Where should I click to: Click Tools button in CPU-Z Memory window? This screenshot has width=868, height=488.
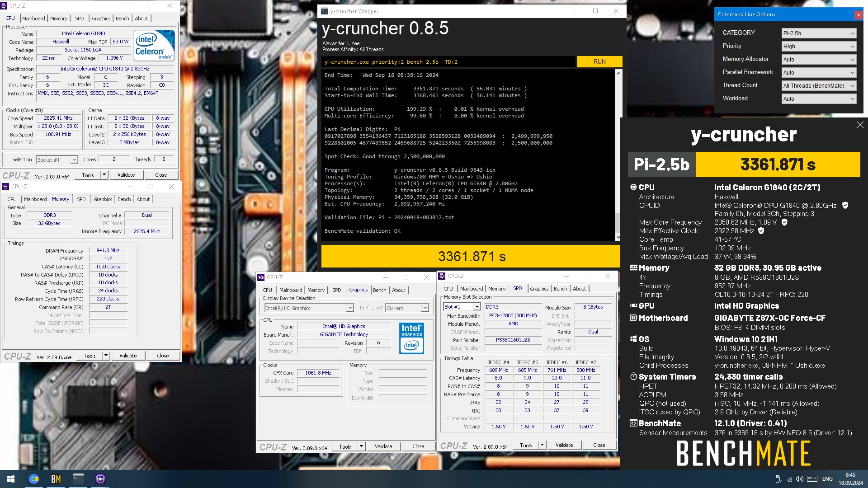pos(90,356)
